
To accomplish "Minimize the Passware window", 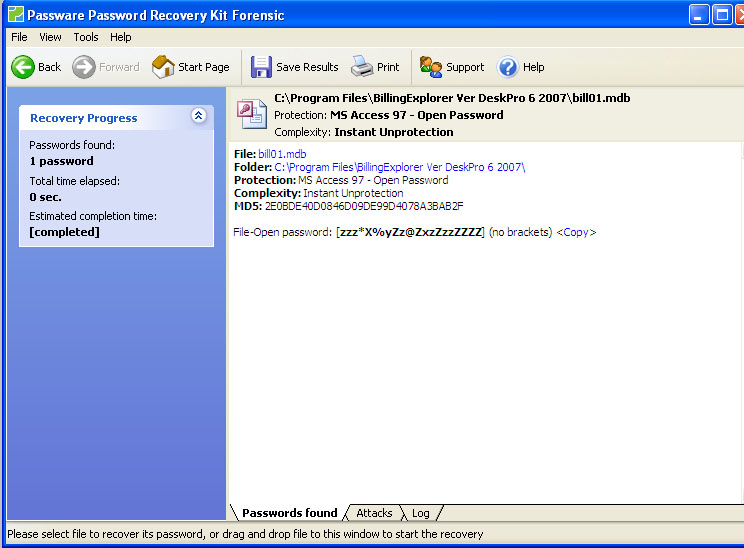I will [698, 15].
